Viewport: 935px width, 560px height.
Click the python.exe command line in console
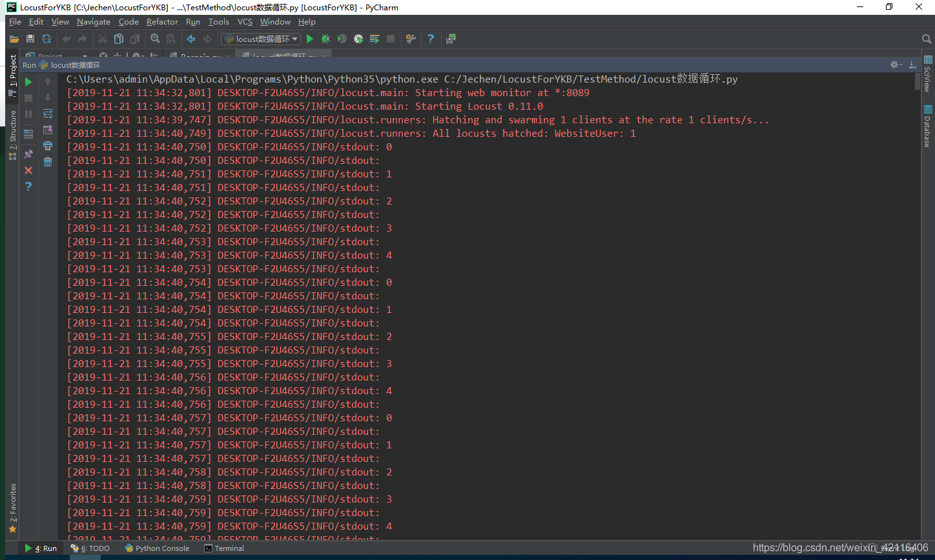click(402, 79)
